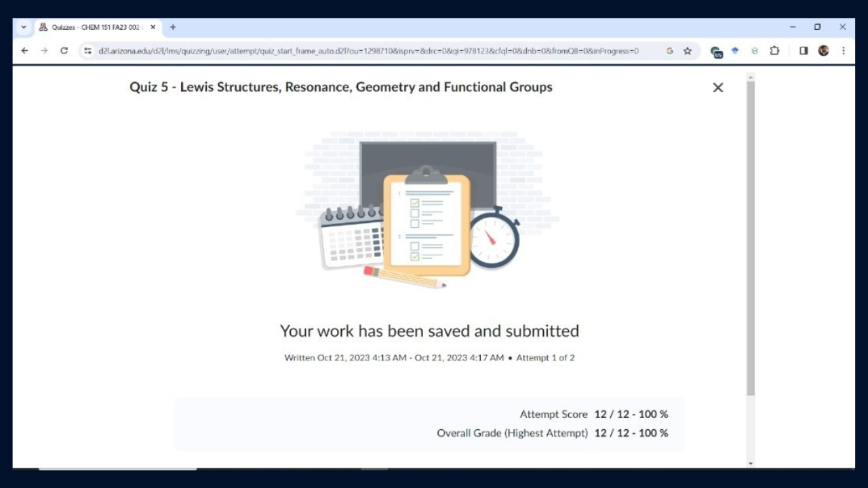Open a new browser tab
Viewport: 868px width, 488px height.
click(172, 27)
